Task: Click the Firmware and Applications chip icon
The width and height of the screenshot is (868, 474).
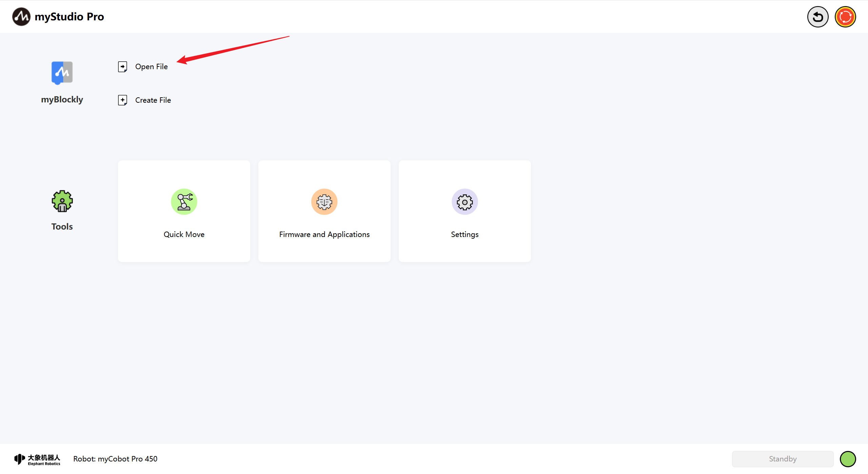Action: pos(324,202)
